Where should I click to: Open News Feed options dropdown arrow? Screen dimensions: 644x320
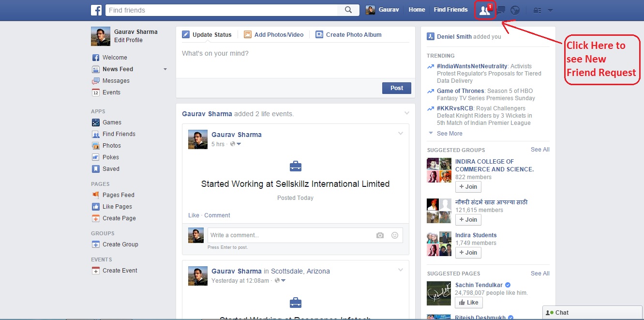(x=165, y=69)
